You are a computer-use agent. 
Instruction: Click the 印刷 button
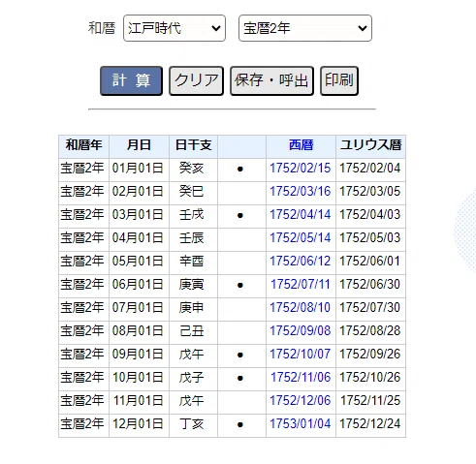tap(339, 80)
